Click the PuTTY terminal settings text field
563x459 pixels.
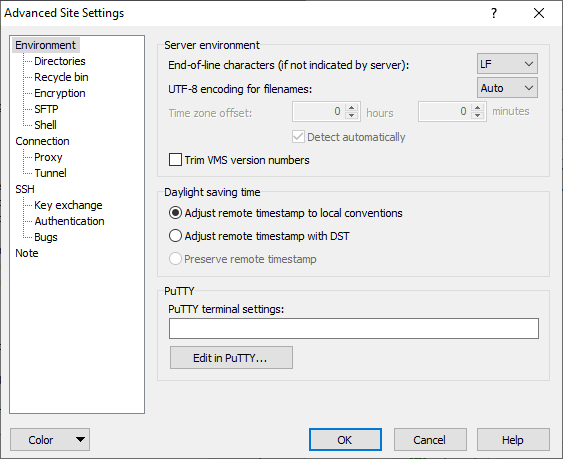[x=354, y=328]
